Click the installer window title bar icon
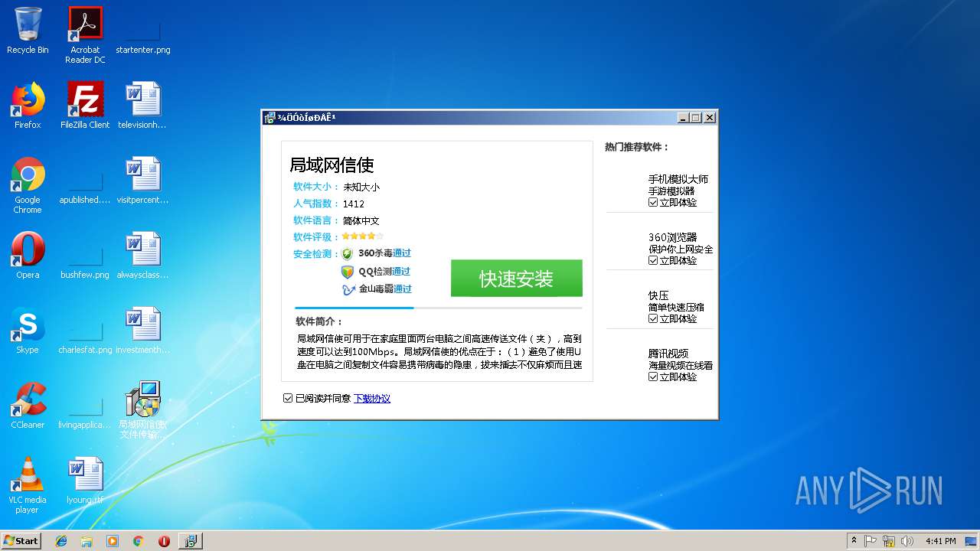 click(269, 118)
